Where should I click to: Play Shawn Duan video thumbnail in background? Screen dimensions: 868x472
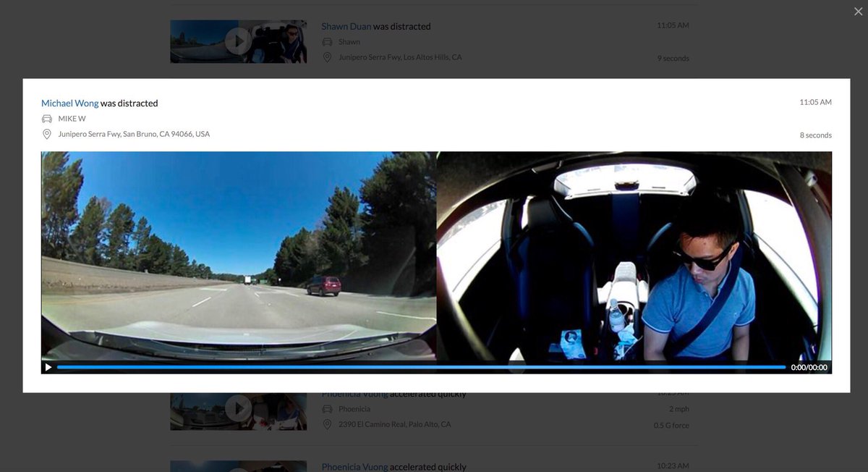click(238, 41)
